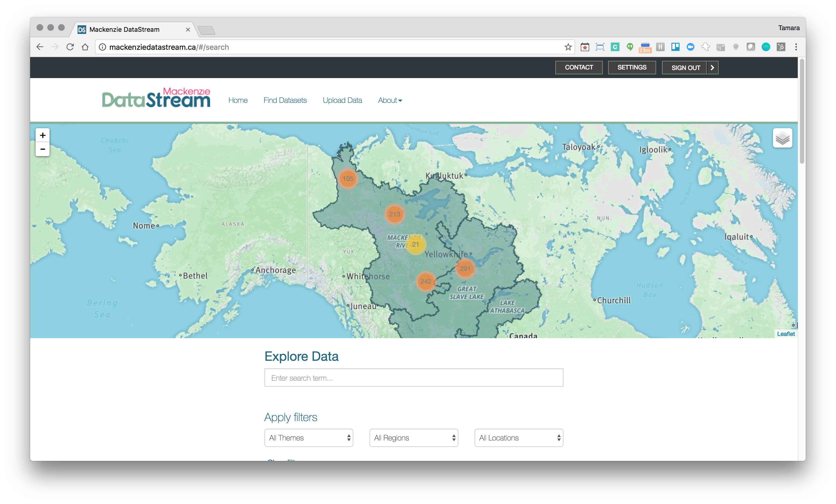Open Find Datasets
The height and width of the screenshot is (504, 836).
click(285, 100)
